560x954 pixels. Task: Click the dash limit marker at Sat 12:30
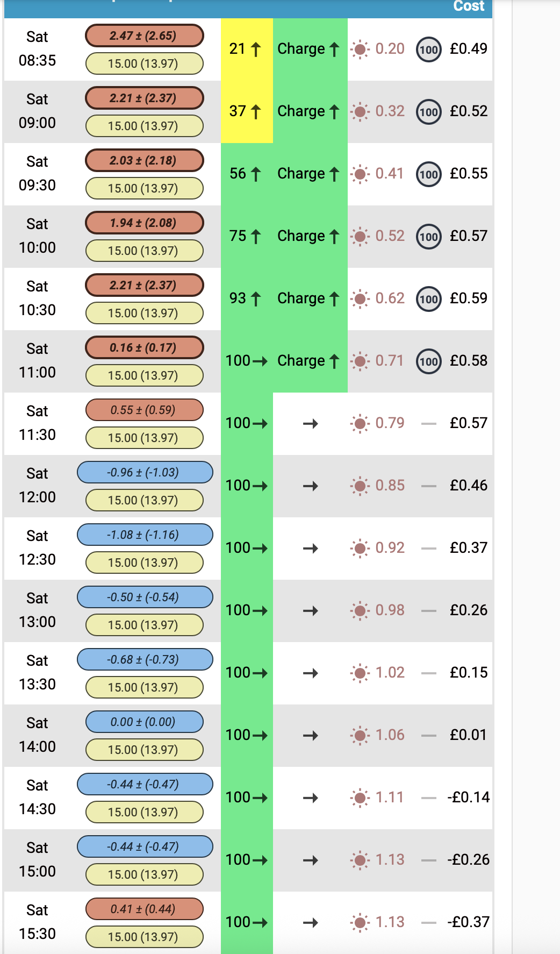click(429, 549)
